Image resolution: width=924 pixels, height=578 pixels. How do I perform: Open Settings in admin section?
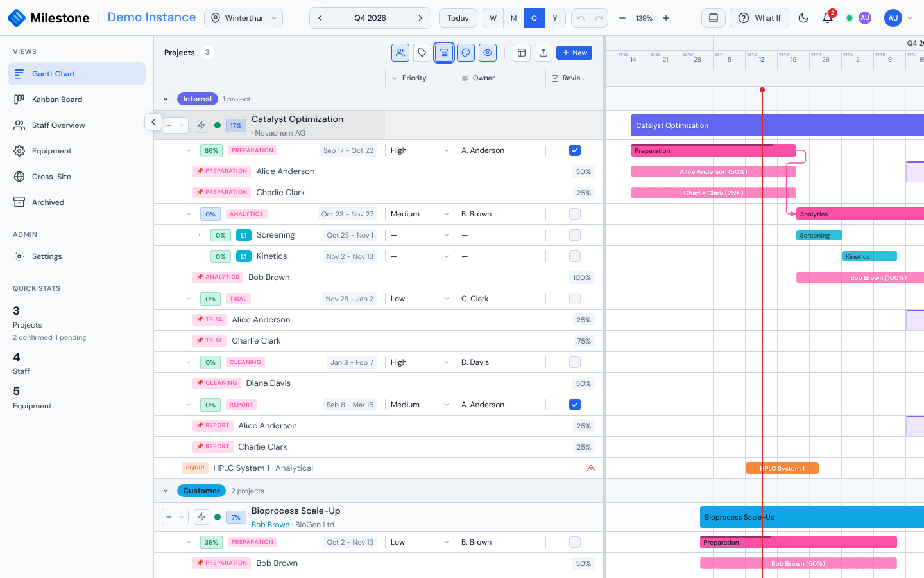click(76, 256)
